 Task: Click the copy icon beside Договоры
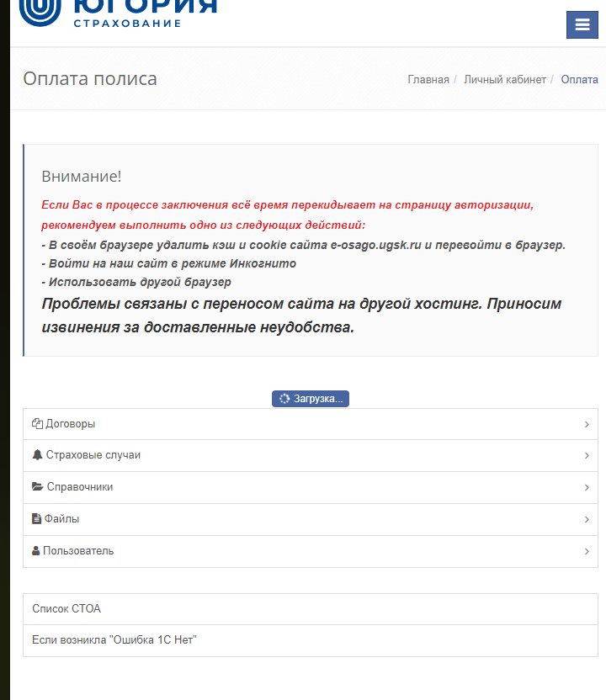coord(37,424)
